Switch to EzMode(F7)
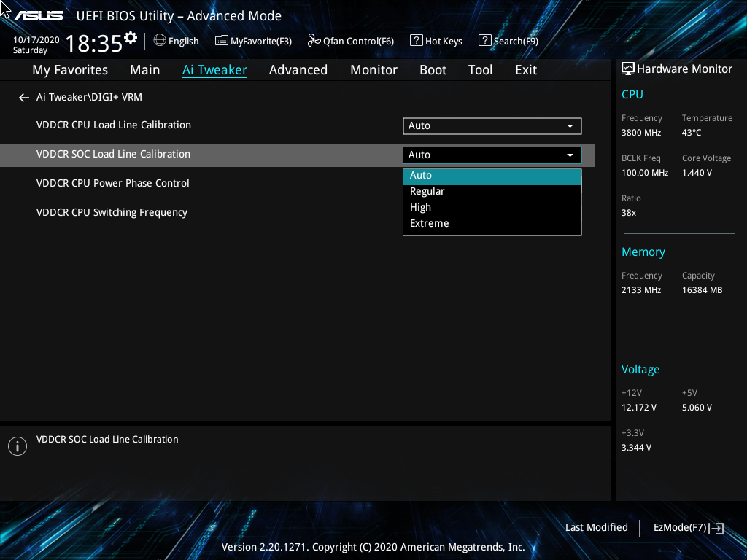747x560 pixels. 689,528
